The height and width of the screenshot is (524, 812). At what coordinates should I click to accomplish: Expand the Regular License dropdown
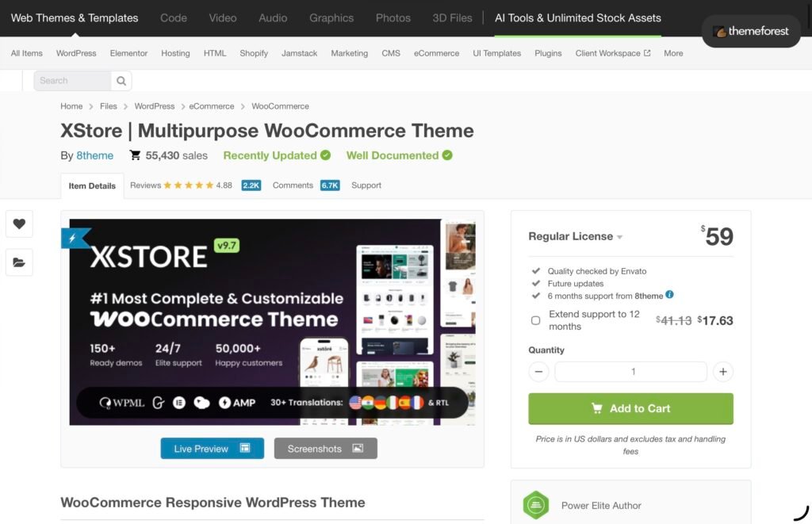(575, 236)
